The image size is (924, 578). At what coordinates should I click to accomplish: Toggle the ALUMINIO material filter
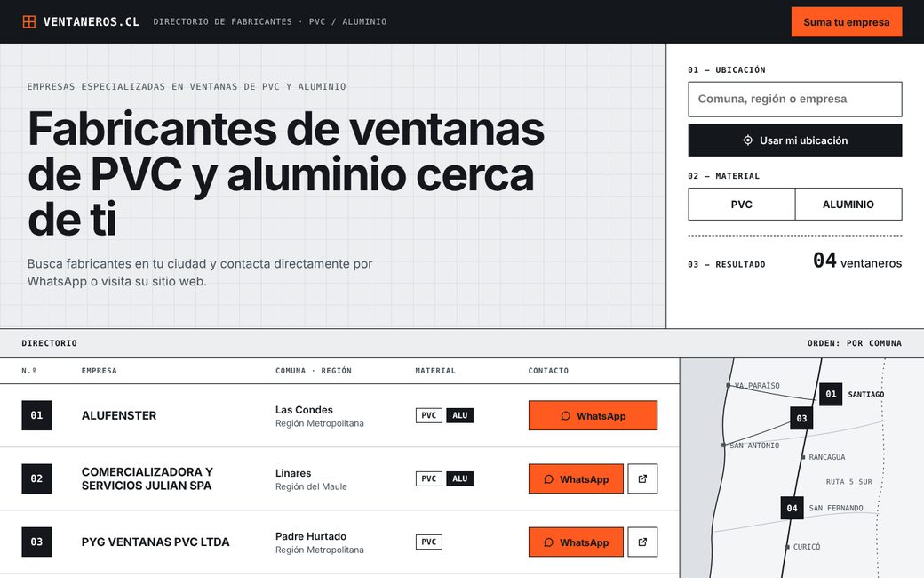point(848,204)
